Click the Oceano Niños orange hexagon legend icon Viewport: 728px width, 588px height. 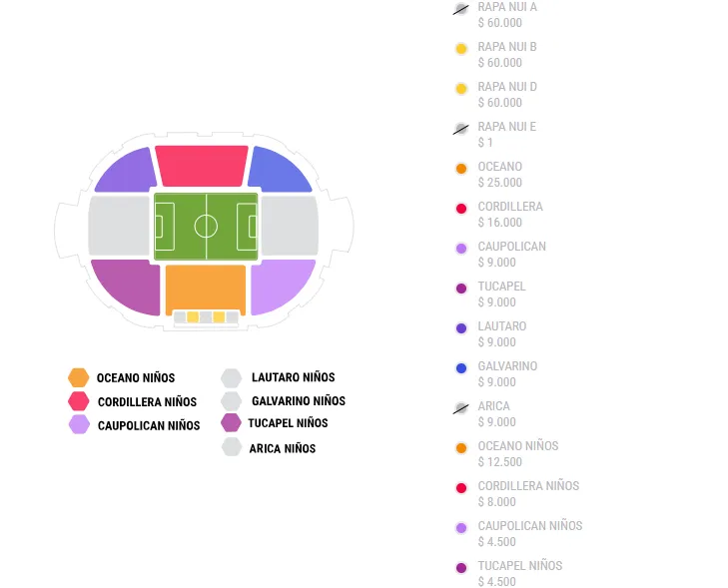[x=79, y=377]
